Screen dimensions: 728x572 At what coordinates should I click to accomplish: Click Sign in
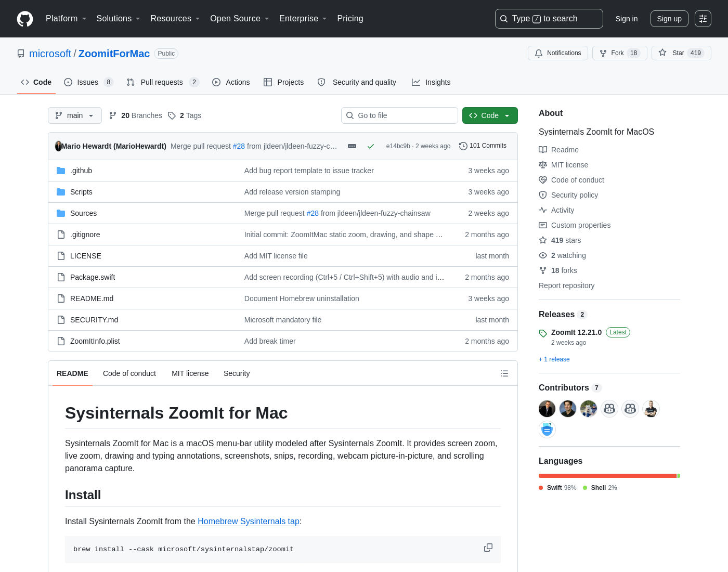tap(627, 19)
